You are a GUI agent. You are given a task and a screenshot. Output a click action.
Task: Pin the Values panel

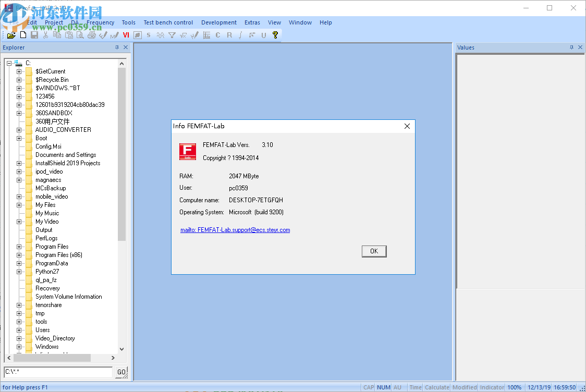point(571,47)
